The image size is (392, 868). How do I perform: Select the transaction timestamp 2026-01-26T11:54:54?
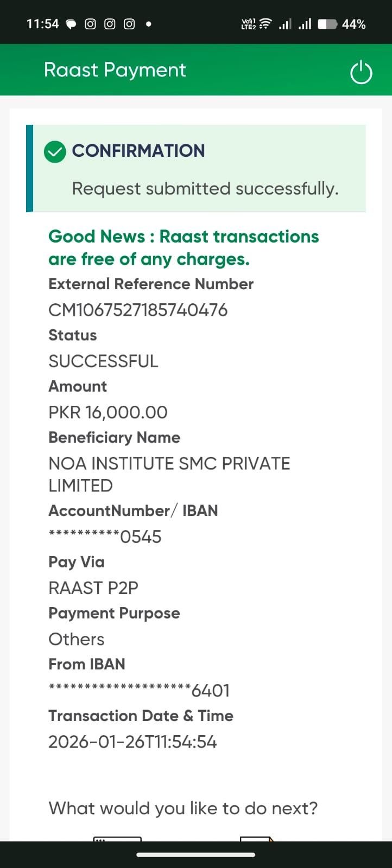coord(132,742)
